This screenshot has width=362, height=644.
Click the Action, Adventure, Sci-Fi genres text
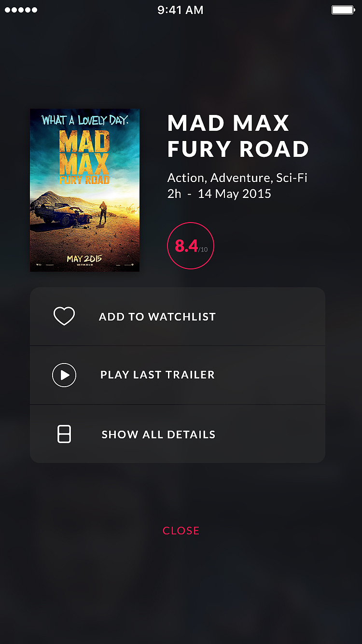(237, 178)
